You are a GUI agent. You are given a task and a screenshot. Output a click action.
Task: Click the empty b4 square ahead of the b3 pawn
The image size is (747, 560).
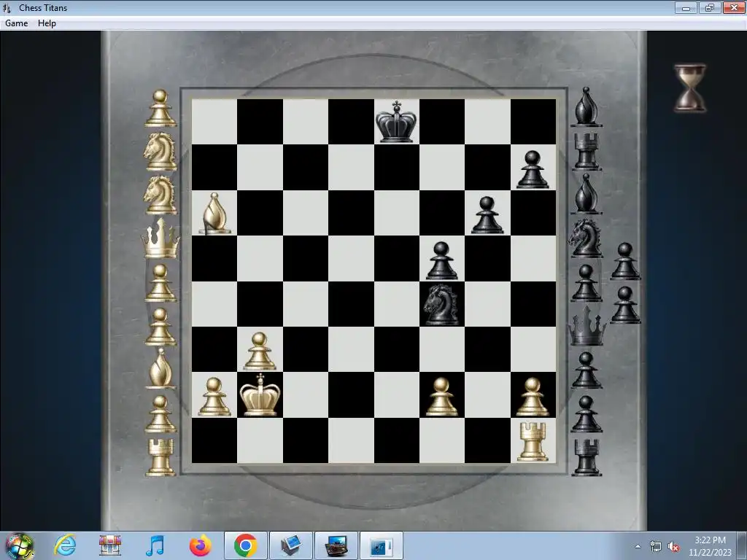point(260,304)
